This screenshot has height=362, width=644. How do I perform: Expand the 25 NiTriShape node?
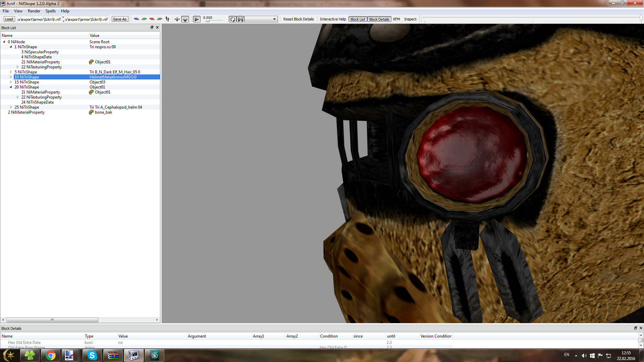tap(11, 107)
